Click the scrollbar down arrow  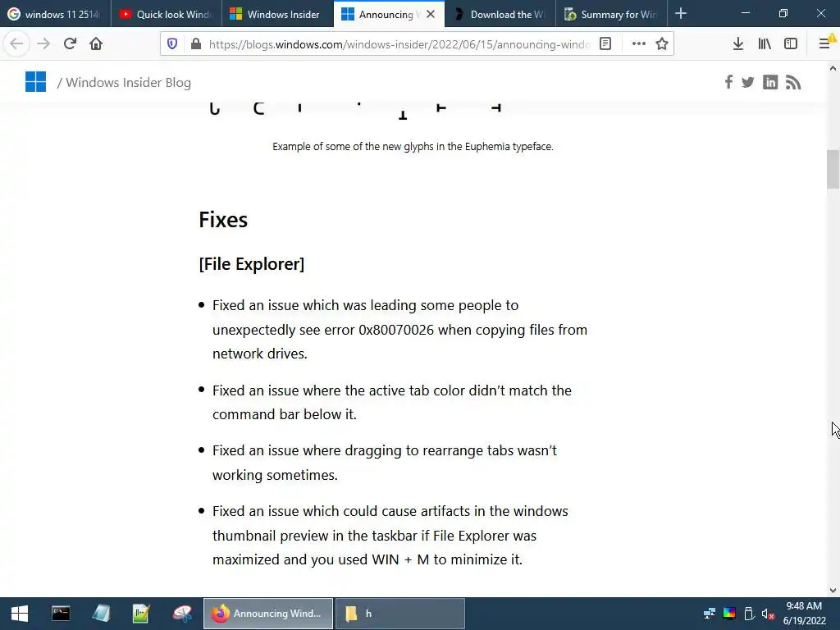(x=833, y=591)
